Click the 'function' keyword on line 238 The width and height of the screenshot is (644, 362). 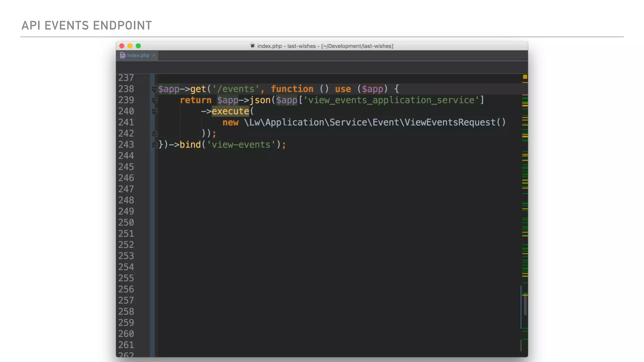[x=292, y=89]
